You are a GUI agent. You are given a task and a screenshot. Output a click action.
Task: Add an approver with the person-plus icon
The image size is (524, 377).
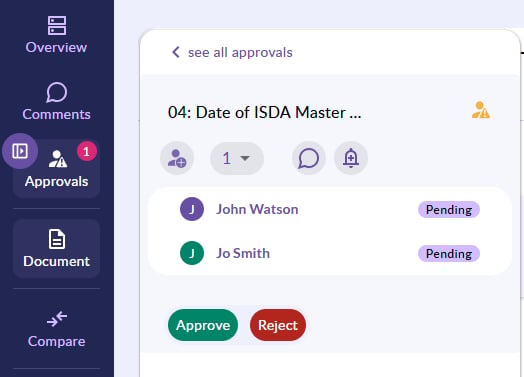(177, 158)
